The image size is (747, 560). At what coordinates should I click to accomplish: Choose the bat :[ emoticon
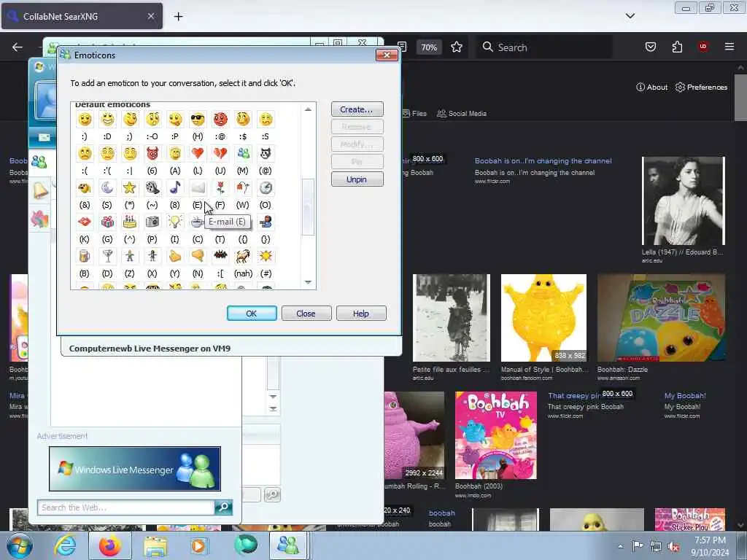pyautogui.click(x=220, y=256)
